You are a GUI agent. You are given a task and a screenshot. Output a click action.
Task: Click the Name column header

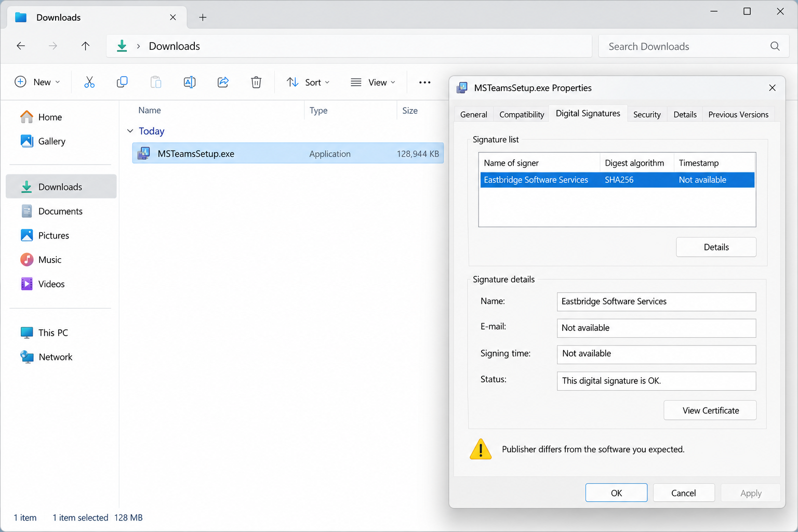[x=150, y=110]
